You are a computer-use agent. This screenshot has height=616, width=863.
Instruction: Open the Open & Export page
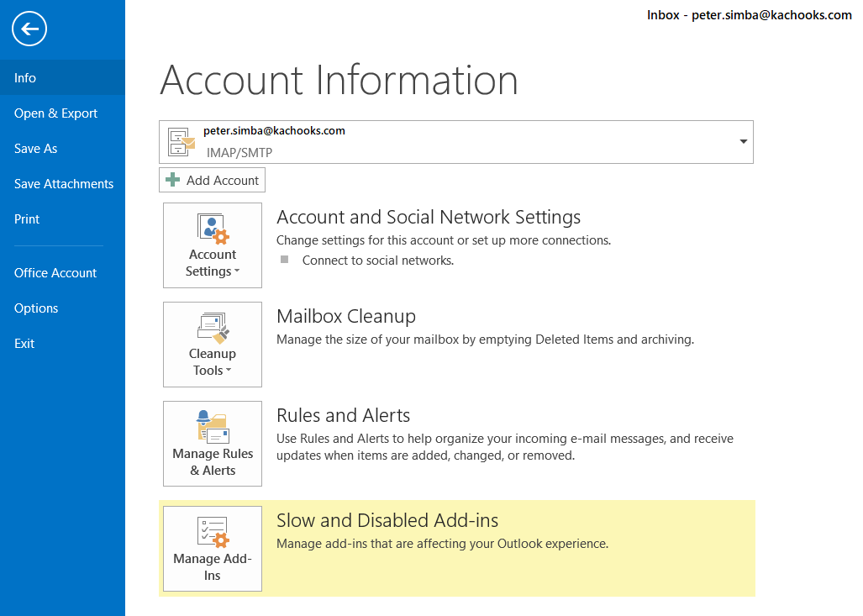point(62,113)
